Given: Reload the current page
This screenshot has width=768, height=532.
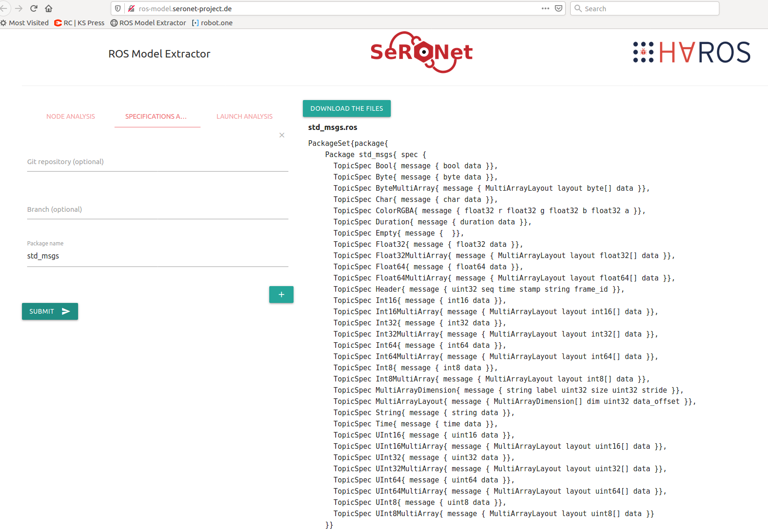Looking at the screenshot, I should [x=33, y=8].
